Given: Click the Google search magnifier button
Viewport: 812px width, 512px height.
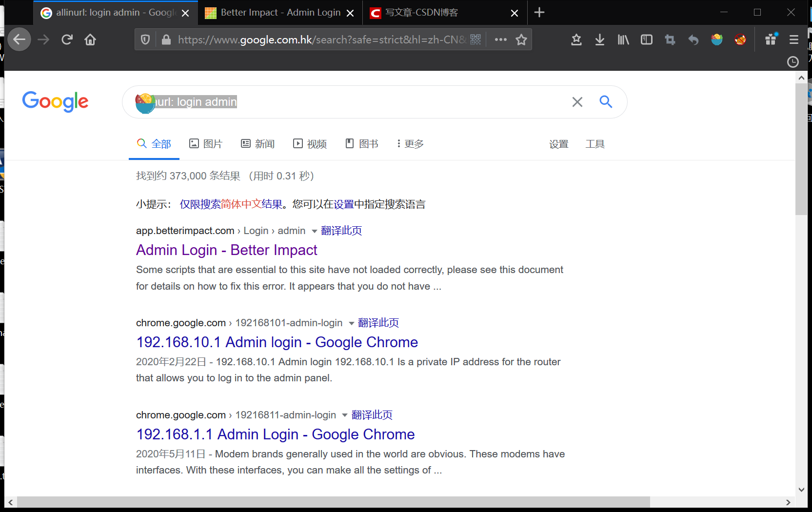Looking at the screenshot, I should [605, 102].
